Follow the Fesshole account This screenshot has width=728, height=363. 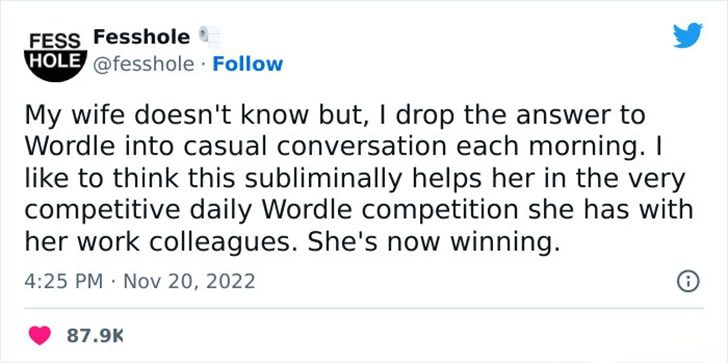(x=247, y=64)
